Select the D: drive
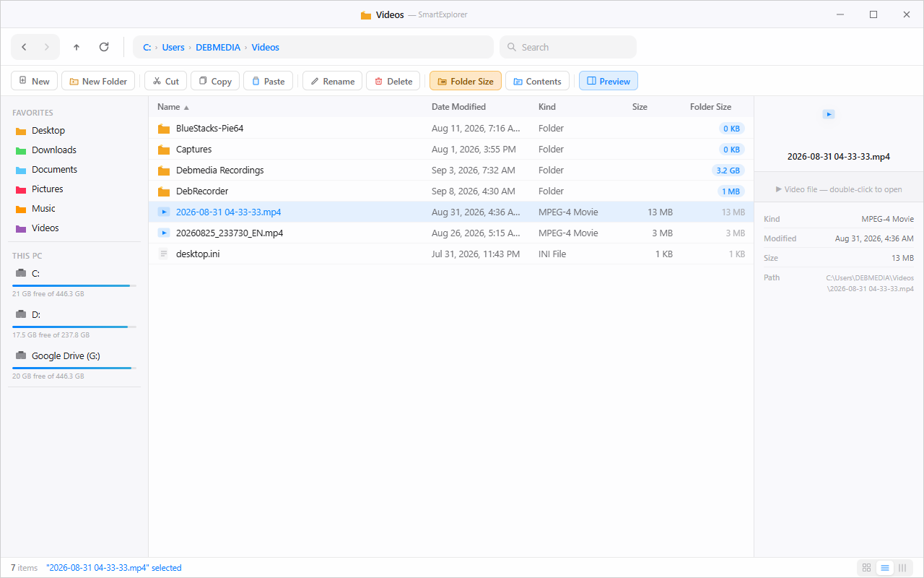This screenshot has height=578, width=924. [x=74, y=324]
